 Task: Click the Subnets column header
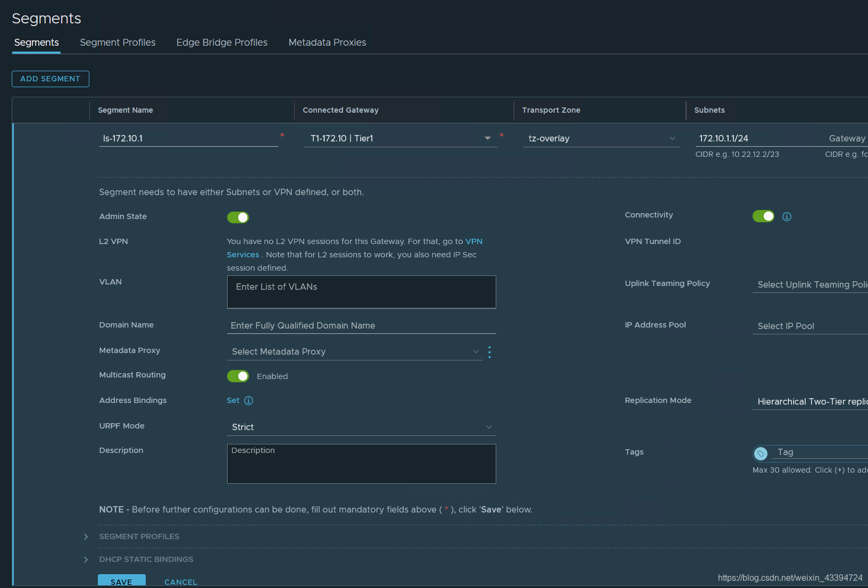click(x=710, y=110)
